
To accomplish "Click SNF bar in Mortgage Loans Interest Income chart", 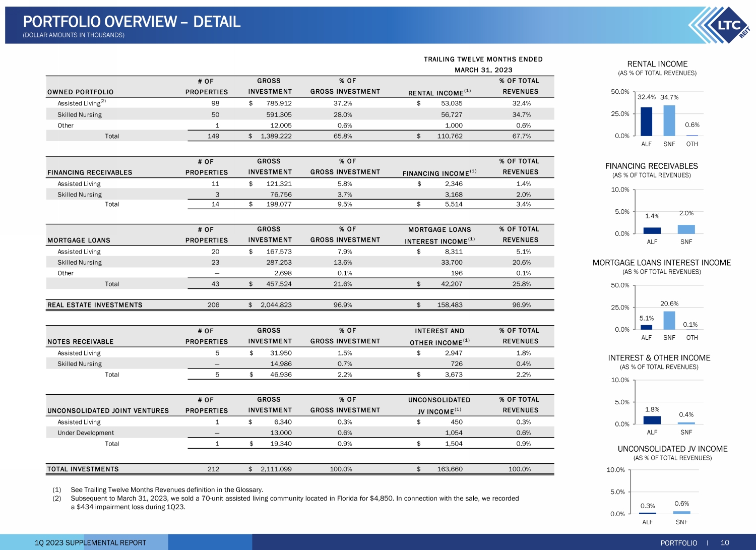I will pos(669,321).
